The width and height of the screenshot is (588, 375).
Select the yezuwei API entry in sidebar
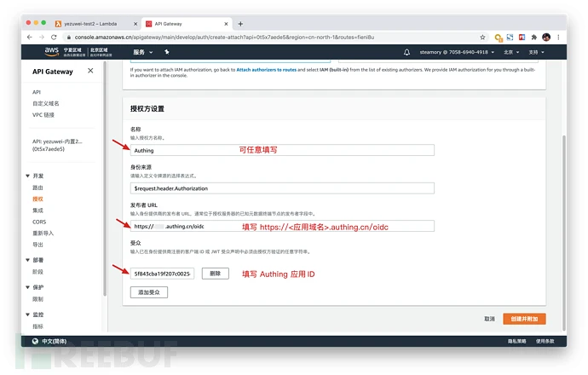pyautogui.click(x=57, y=145)
